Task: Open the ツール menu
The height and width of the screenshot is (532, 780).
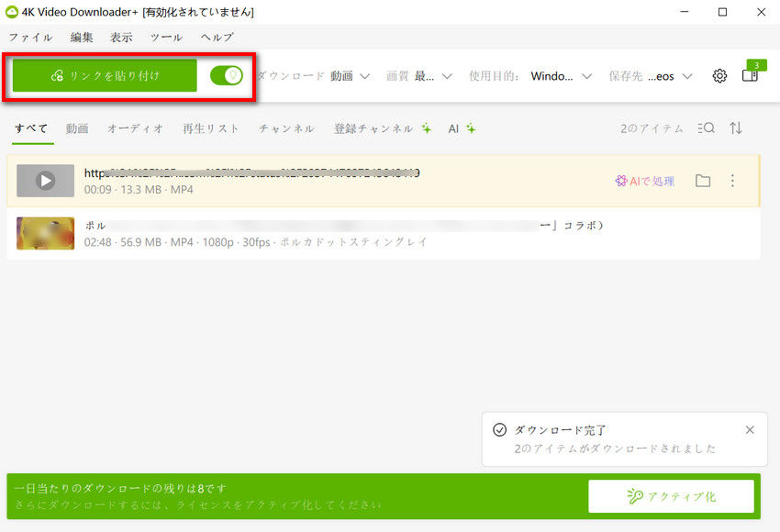Action: coord(165,38)
